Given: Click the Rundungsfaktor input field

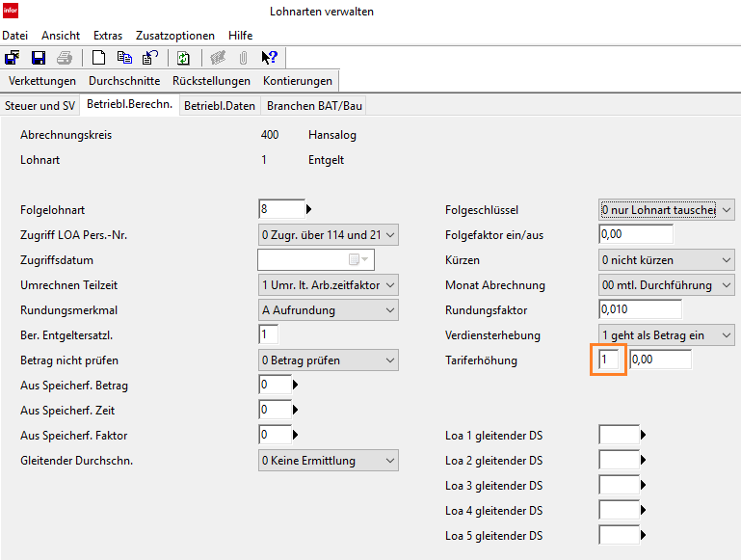Looking at the screenshot, I should tap(641, 309).
